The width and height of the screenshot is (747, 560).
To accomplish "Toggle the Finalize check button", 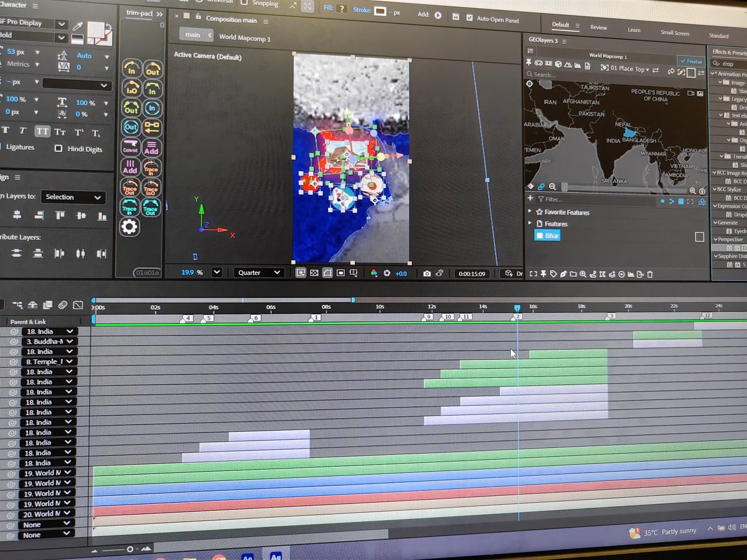I will (x=690, y=61).
